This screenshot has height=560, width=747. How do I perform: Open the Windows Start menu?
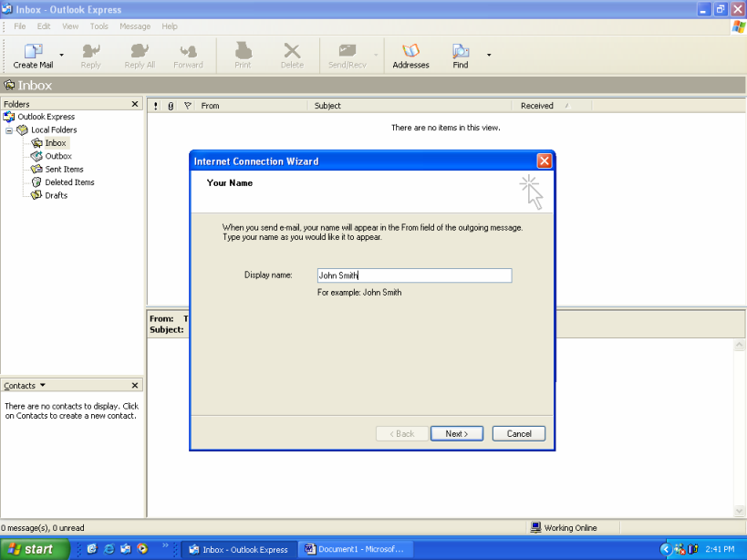tap(35, 549)
